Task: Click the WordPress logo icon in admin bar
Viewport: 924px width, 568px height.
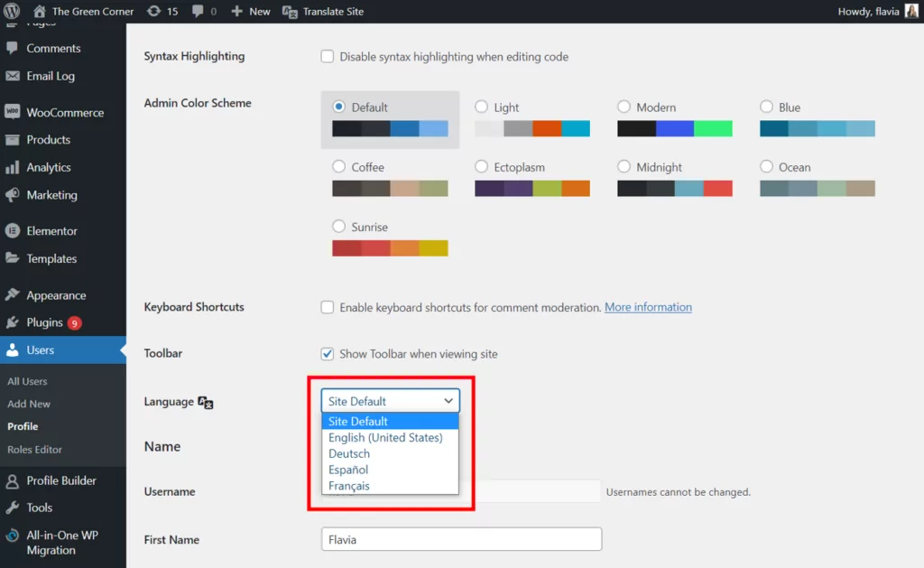Action: [x=12, y=11]
